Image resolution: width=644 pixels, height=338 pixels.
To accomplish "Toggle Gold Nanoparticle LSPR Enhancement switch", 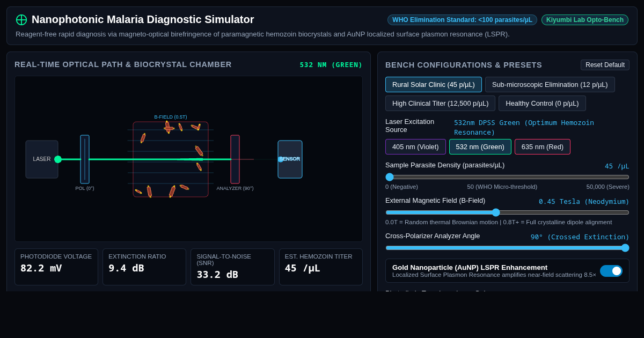I will click(611, 271).
